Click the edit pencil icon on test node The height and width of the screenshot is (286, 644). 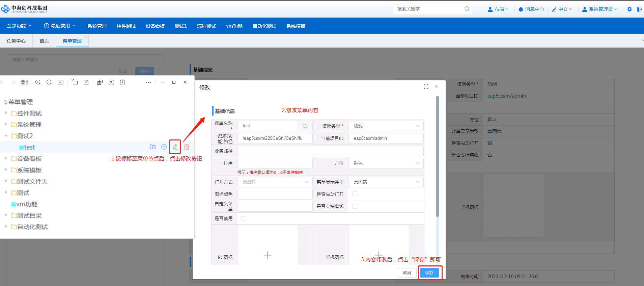pyautogui.click(x=175, y=147)
